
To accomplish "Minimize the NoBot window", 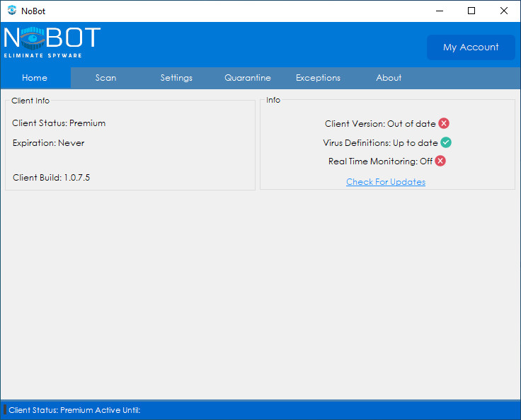I will pos(440,11).
